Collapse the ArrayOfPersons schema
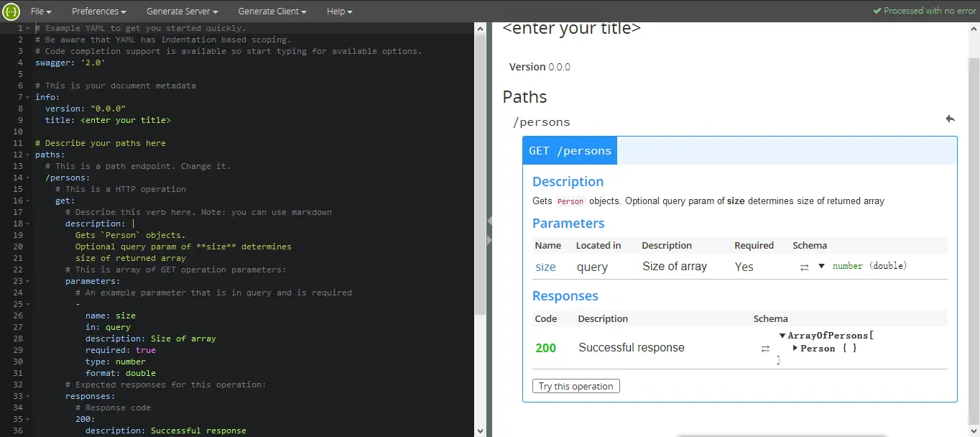 [x=782, y=336]
